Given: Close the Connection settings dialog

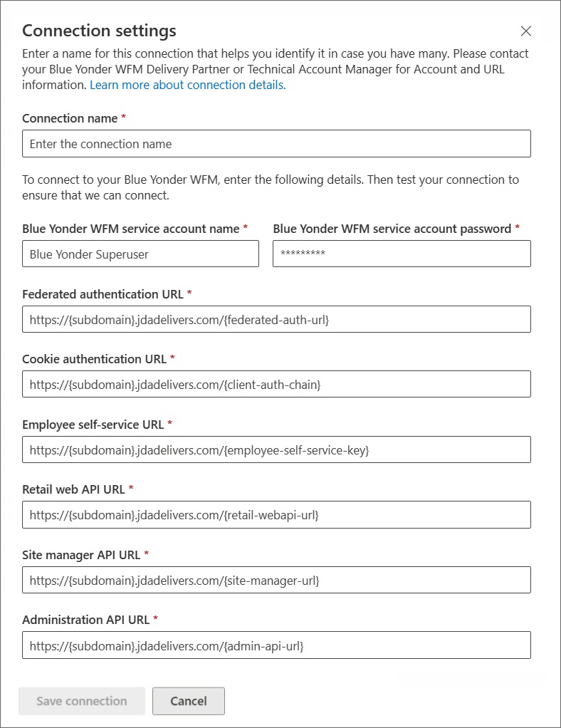Looking at the screenshot, I should tap(525, 31).
